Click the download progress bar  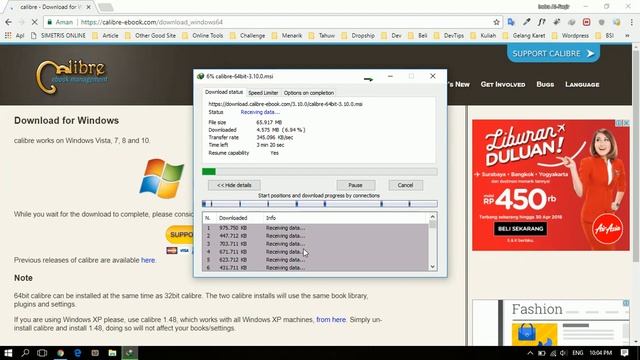(320, 171)
